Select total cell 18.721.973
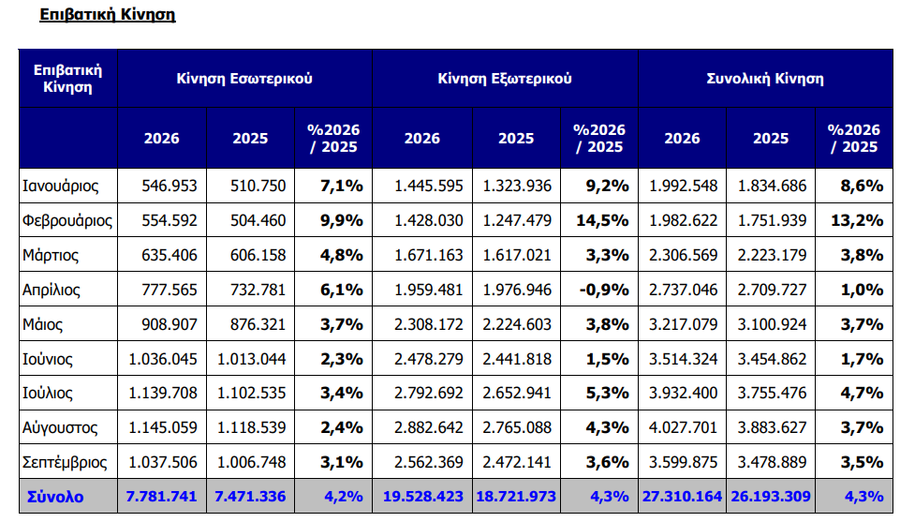Screen dimensions: 900x522 (x=516, y=497)
